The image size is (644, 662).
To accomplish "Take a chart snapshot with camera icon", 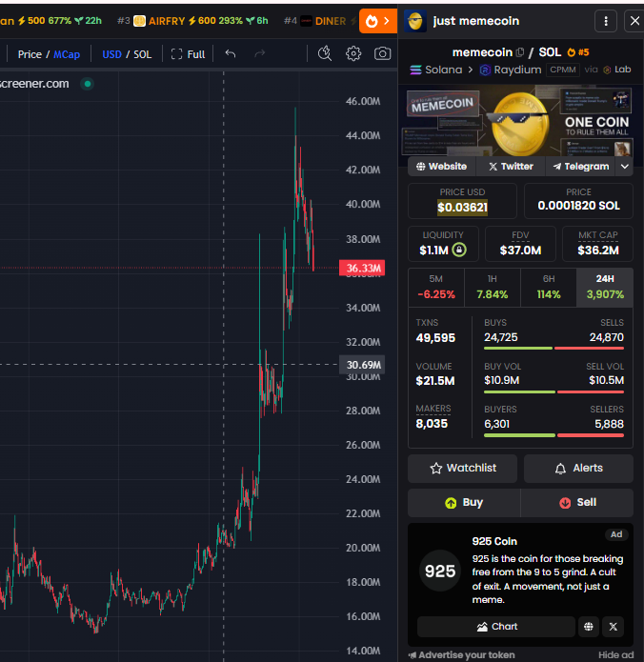I will tap(382, 53).
